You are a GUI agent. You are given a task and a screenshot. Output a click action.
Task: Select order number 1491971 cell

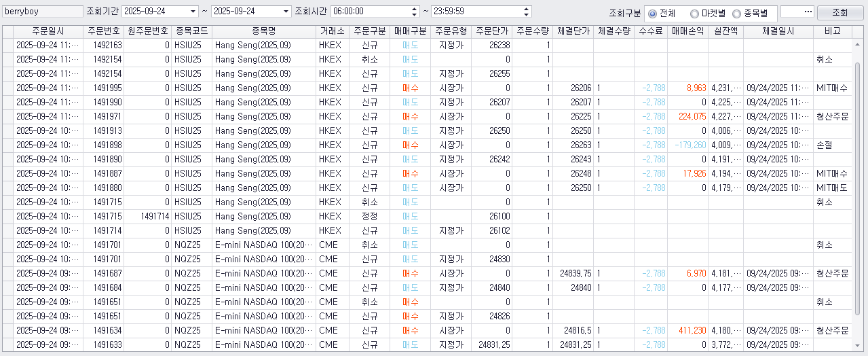pyautogui.click(x=104, y=116)
